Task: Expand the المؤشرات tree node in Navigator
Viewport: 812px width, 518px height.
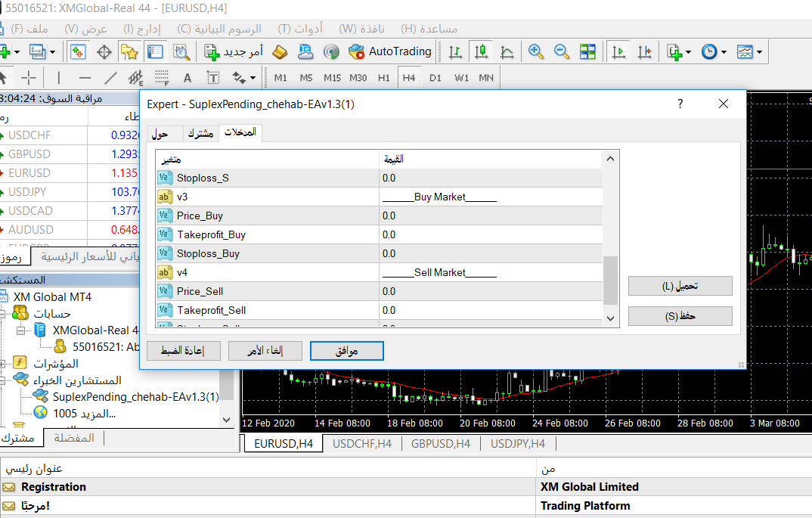Action: pos(2,364)
